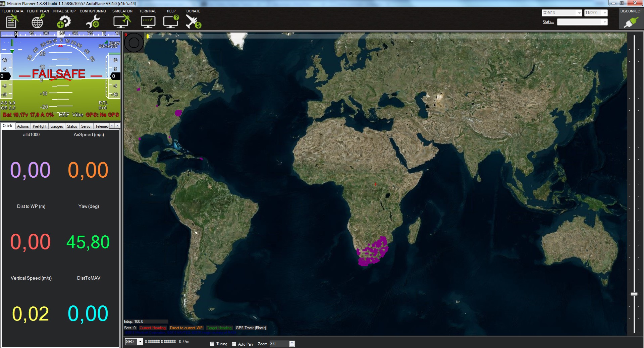Open the Simulation monitor icon

[x=122, y=21]
